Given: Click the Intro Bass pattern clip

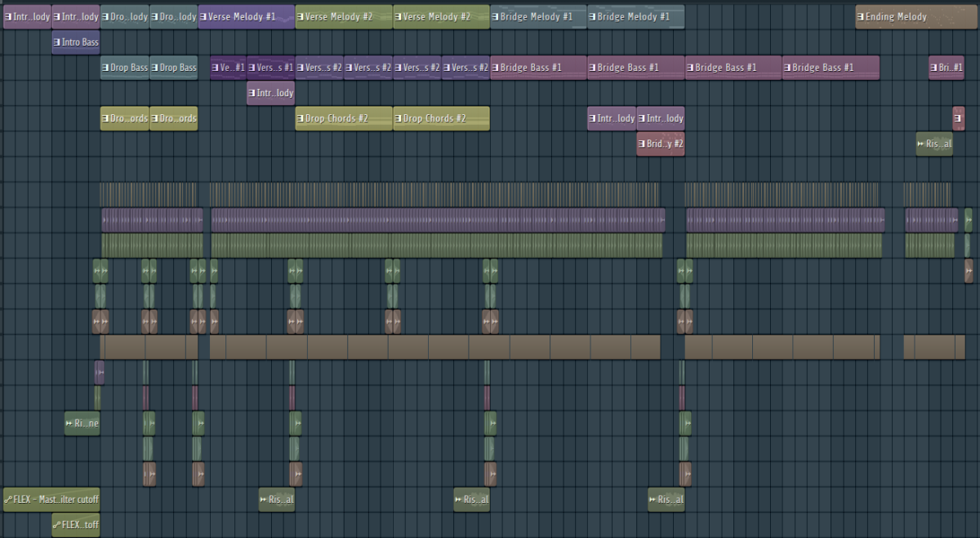Looking at the screenshot, I should [76, 42].
